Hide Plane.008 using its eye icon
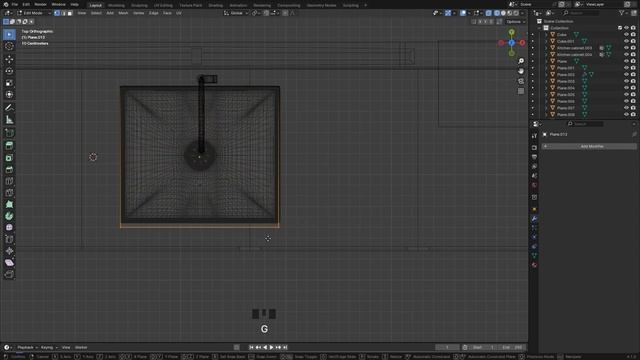Viewport: 640px width, 360px height. [626, 115]
